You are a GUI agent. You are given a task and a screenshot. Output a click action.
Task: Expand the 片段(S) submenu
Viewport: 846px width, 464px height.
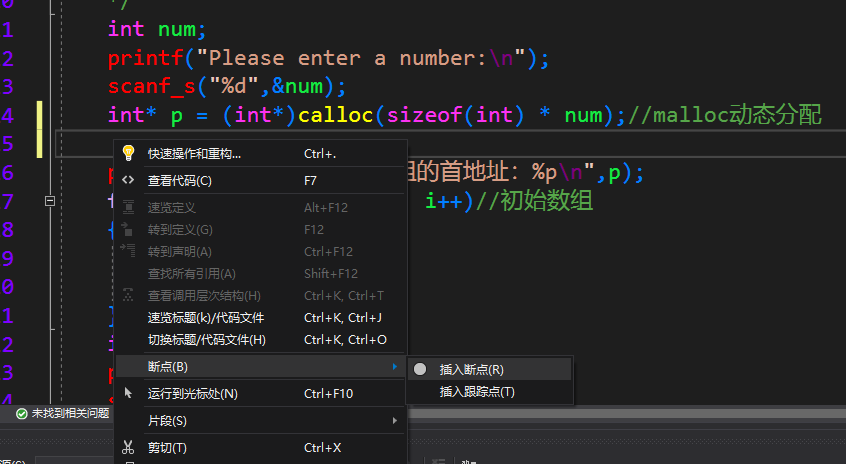click(261, 421)
